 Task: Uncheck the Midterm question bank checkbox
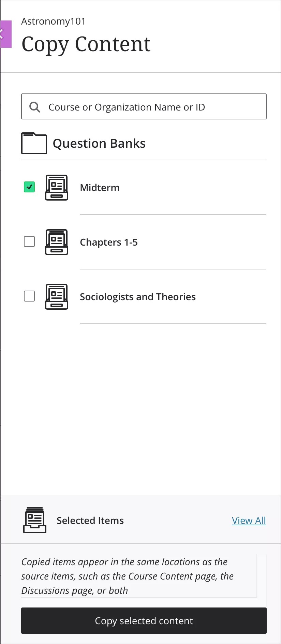(29, 187)
